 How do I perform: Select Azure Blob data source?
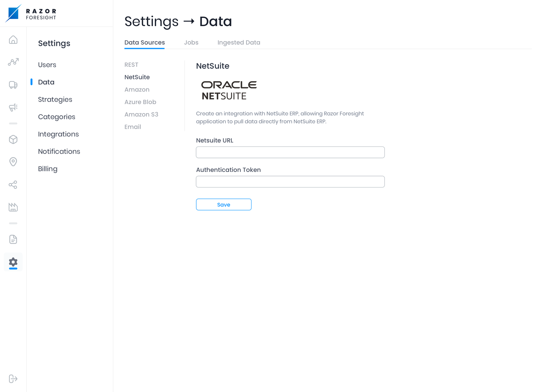point(140,102)
